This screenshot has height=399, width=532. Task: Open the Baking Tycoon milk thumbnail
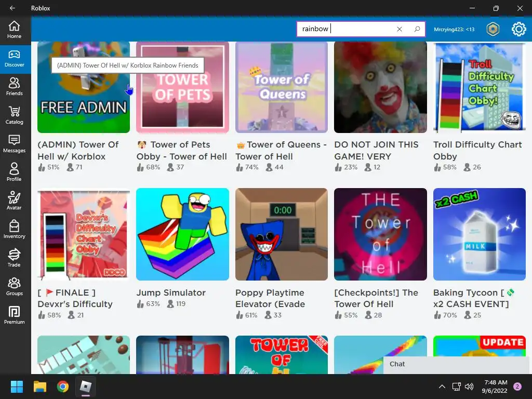click(480, 234)
